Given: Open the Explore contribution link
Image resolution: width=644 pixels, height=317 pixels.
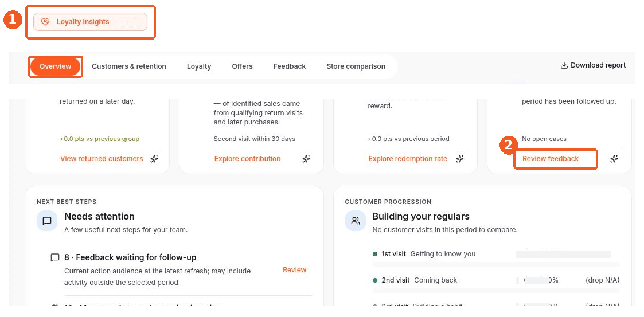Looking at the screenshot, I should pos(247,159).
